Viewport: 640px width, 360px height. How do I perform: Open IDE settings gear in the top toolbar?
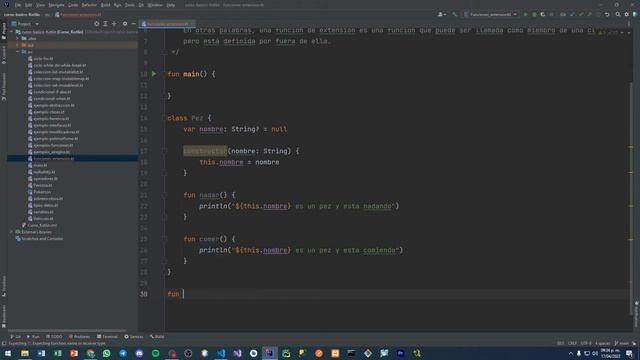click(627, 14)
